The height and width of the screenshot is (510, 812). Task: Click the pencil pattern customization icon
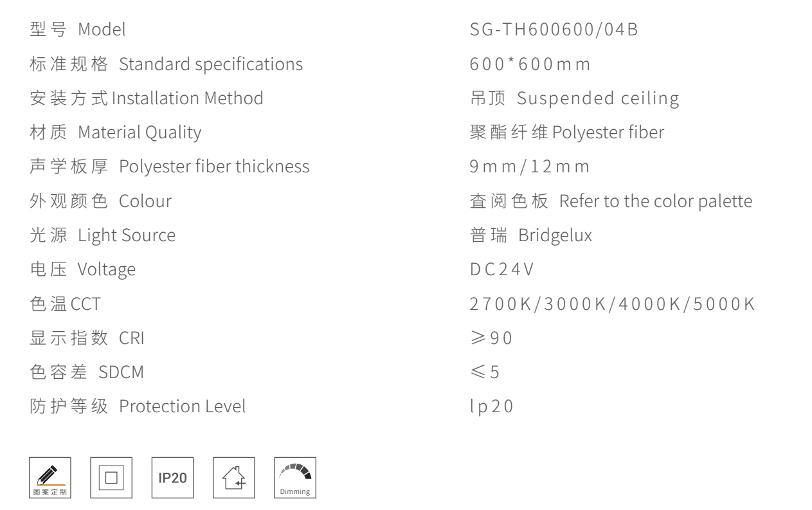coord(50,477)
